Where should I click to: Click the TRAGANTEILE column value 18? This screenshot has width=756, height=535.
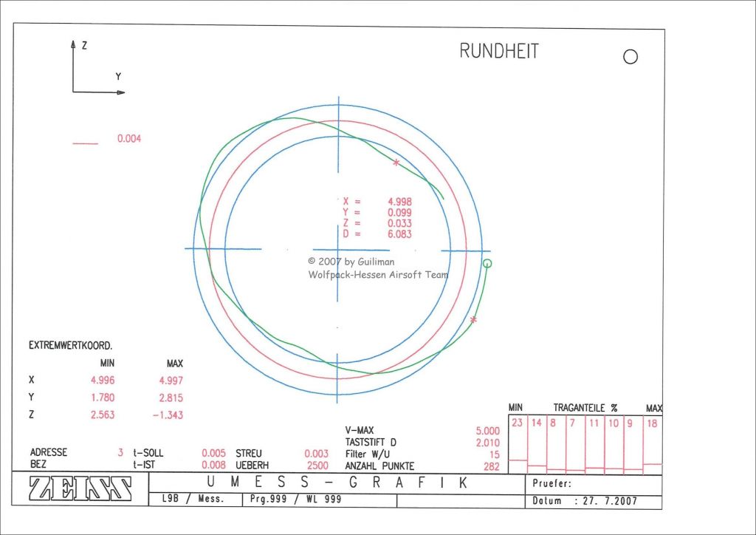652,423
